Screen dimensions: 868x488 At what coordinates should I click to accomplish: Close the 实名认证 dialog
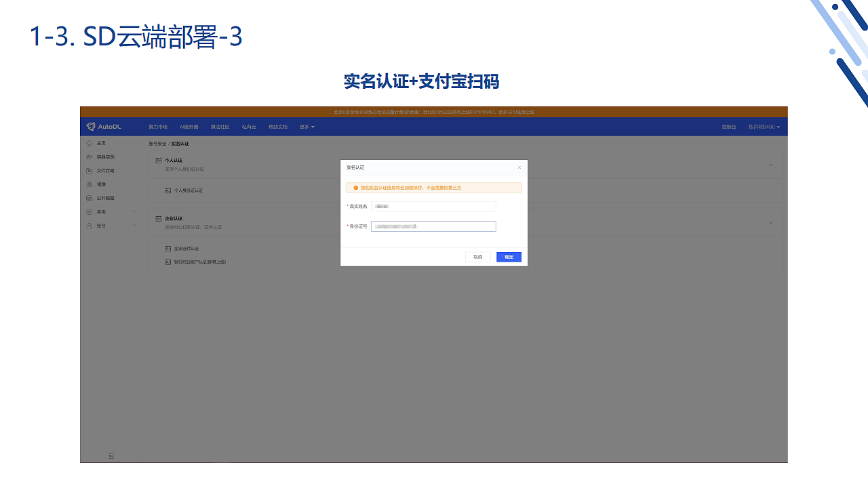tap(519, 167)
